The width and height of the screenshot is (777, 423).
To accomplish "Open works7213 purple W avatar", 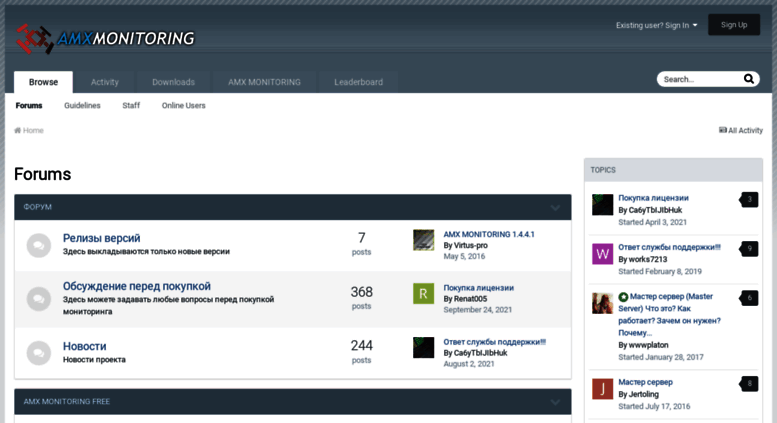I will [603, 254].
